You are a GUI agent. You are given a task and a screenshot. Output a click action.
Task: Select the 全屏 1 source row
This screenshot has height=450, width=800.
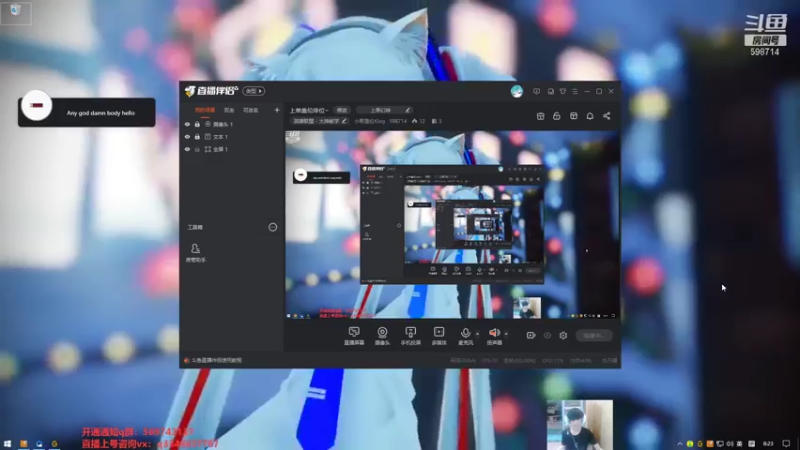[232, 149]
